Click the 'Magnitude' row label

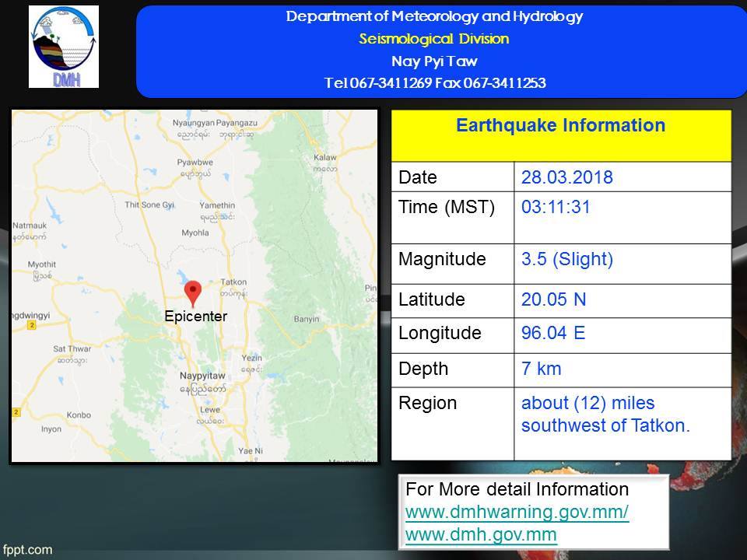[x=442, y=259]
